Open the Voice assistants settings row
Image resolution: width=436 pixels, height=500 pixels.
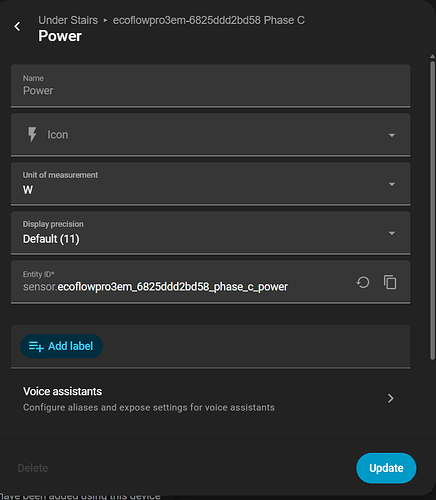coord(210,399)
